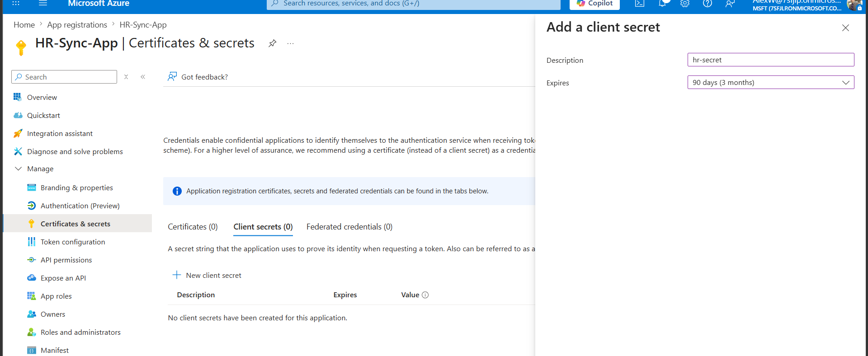Open the more options ellipsis
The width and height of the screenshot is (868, 356).
291,43
